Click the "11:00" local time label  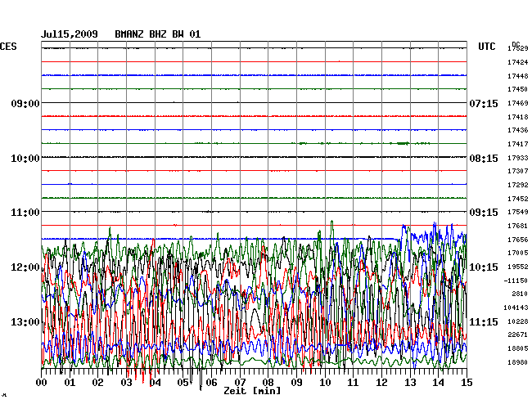coord(25,213)
